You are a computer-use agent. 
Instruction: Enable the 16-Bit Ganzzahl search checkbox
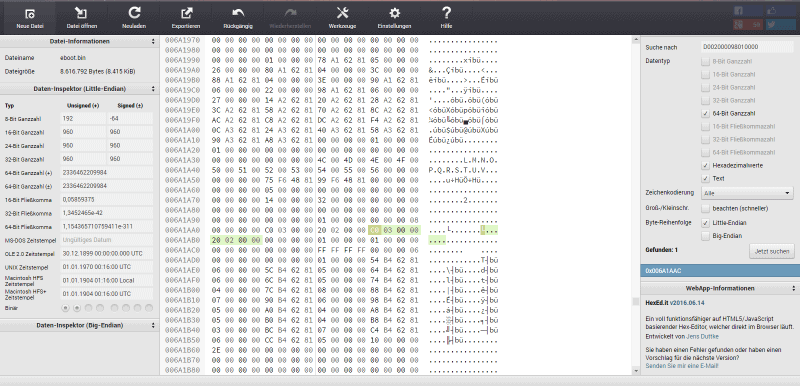705,74
